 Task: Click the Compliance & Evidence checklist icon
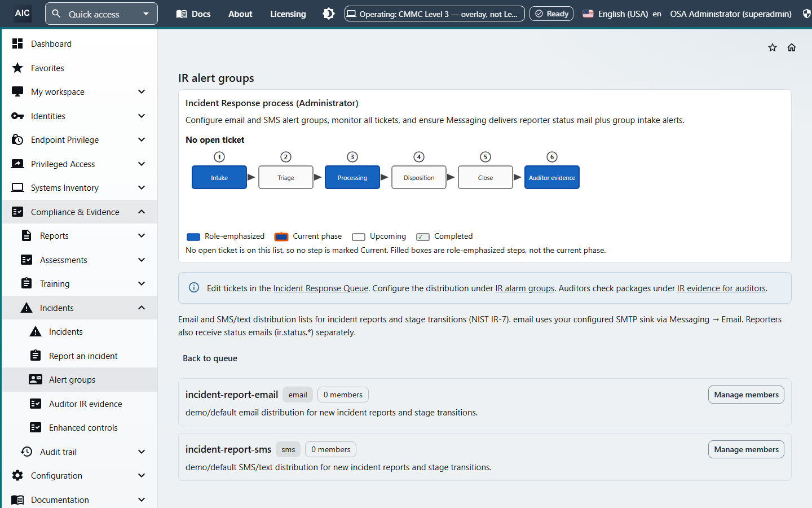click(17, 212)
